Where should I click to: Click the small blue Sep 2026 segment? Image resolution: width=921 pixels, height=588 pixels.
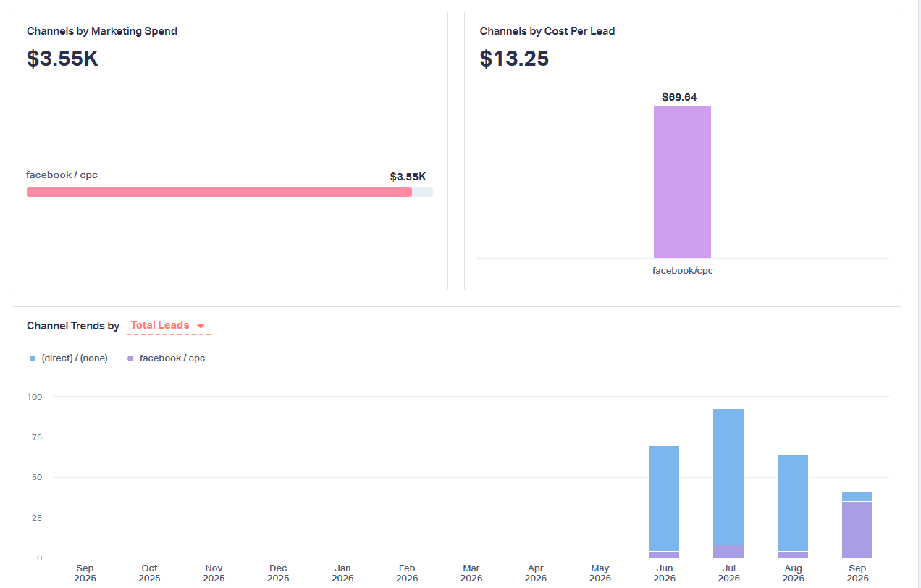[857, 497]
